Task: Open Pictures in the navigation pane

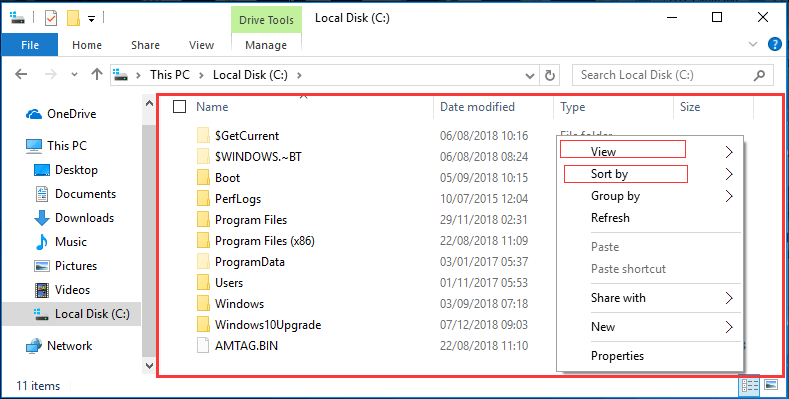Action: (x=65, y=266)
